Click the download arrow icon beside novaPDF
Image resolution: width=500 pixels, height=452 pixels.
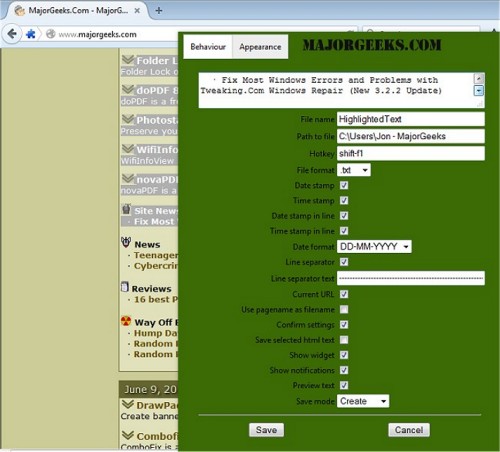(128, 178)
